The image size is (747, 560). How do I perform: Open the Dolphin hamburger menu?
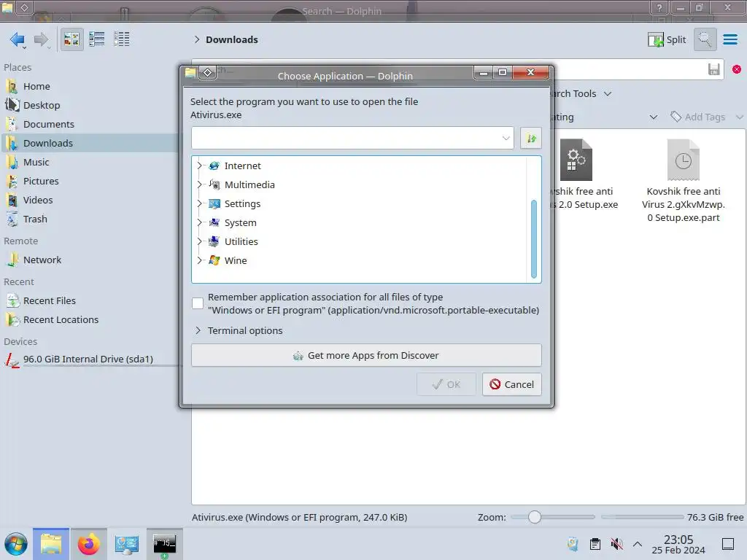click(729, 39)
